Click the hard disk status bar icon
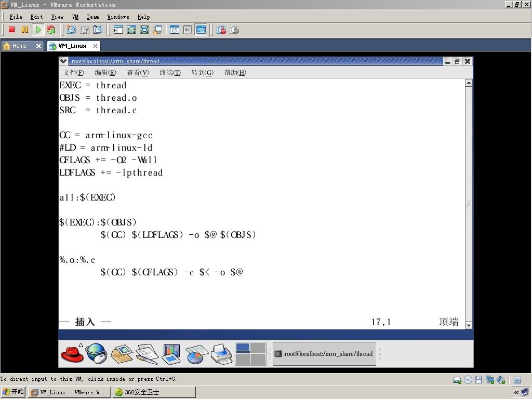 tap(457, 380)
